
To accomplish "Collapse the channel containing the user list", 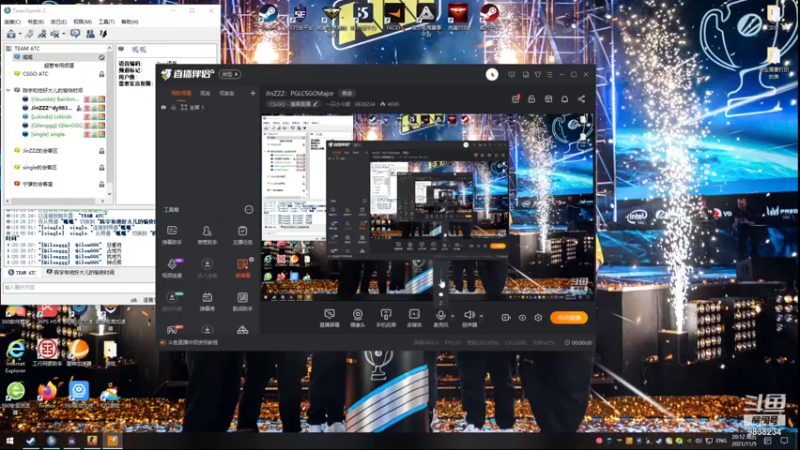I will (8, 90).
